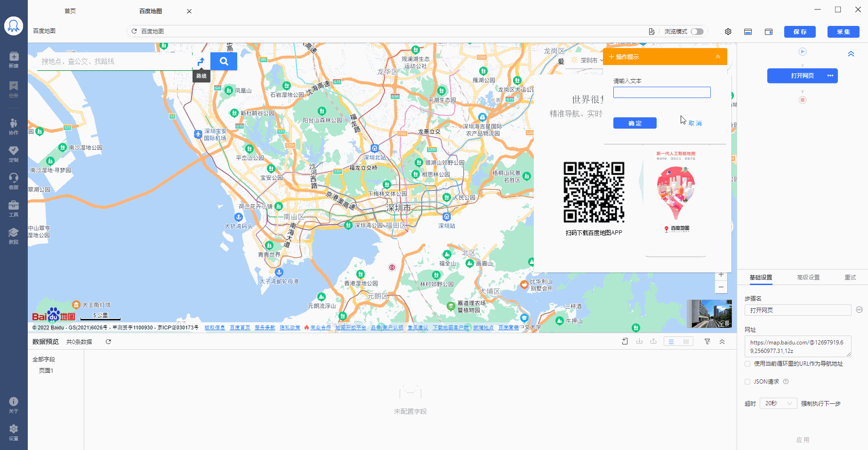The height and width of the screenshot is (450, 868).
Task: Click the 新建 sidebar icon
Action: point(14,59)
